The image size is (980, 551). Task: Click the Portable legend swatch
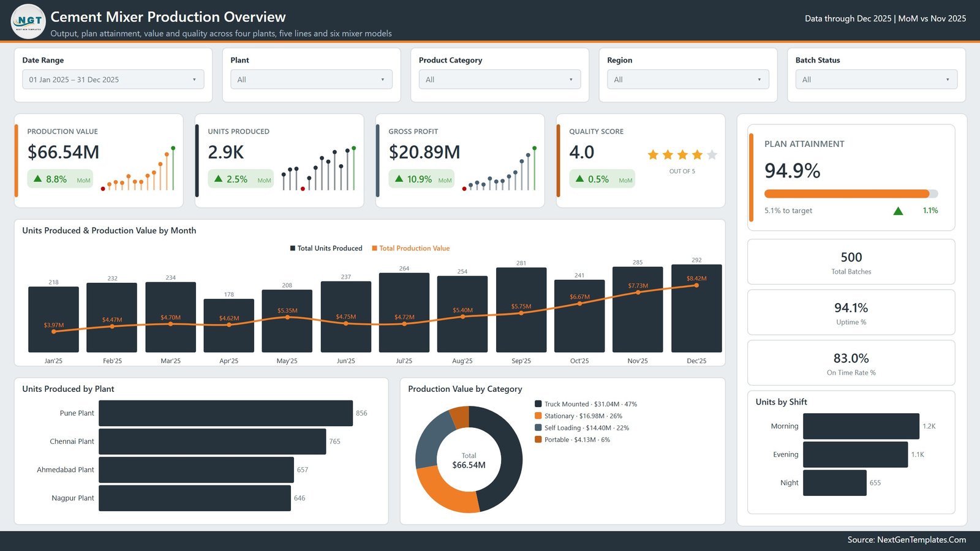pyautogui.click(x=538, y=440)
